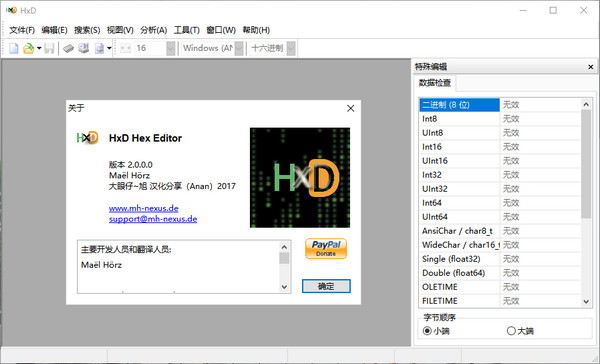The width and height of the screenshot is (600, 364).
Task: Select the Double (float64) row
Action: [x=500, y=273]
